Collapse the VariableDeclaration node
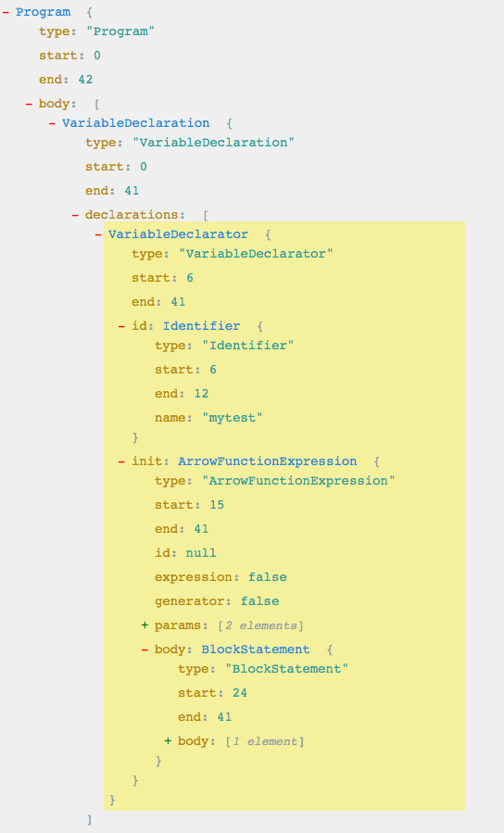The image size is (504, 833). [52, 123]
